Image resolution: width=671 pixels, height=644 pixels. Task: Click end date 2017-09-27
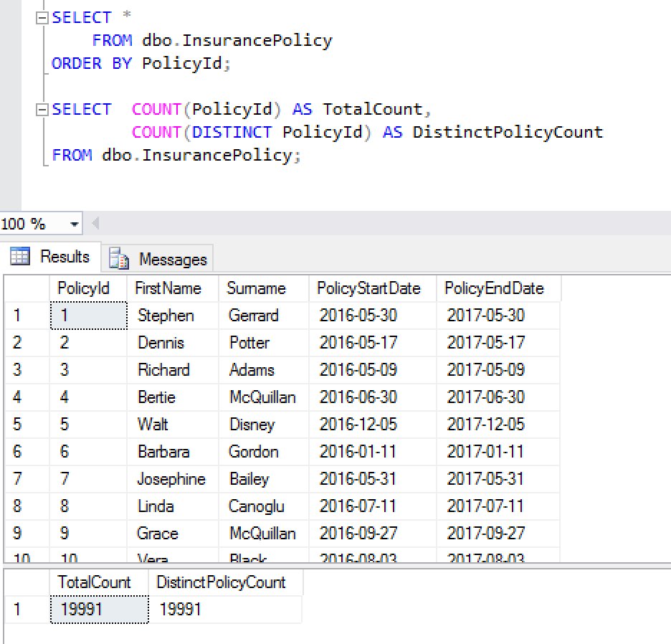(498, 534)
